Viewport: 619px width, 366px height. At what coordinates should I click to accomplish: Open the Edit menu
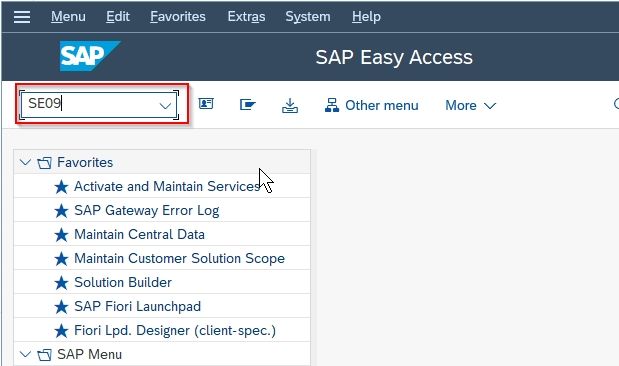(x=118, y=17)
